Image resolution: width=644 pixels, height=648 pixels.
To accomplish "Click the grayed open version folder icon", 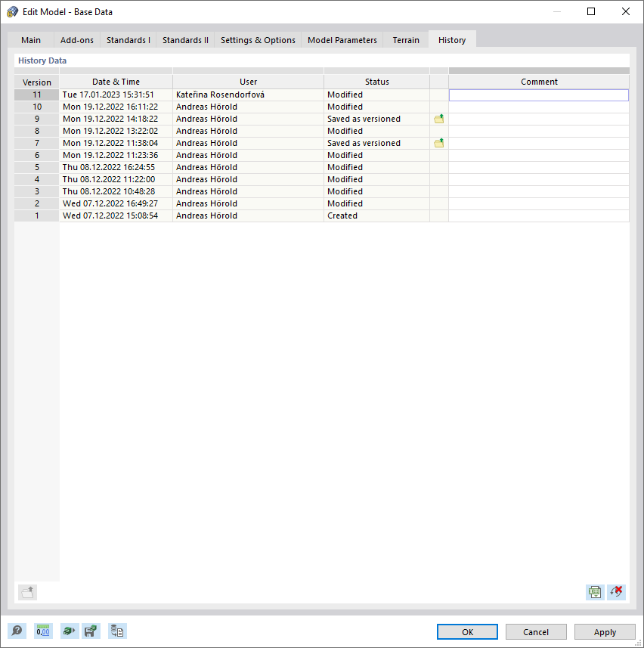I will 28,592.
